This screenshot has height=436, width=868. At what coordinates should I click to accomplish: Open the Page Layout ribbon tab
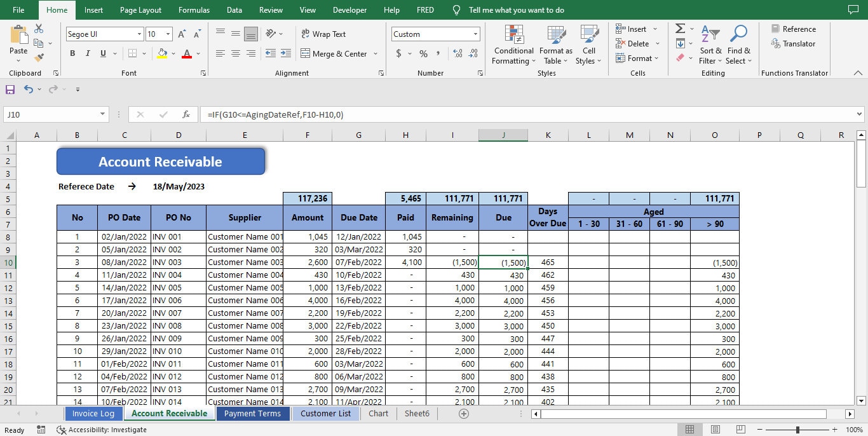tap(140, 10)
